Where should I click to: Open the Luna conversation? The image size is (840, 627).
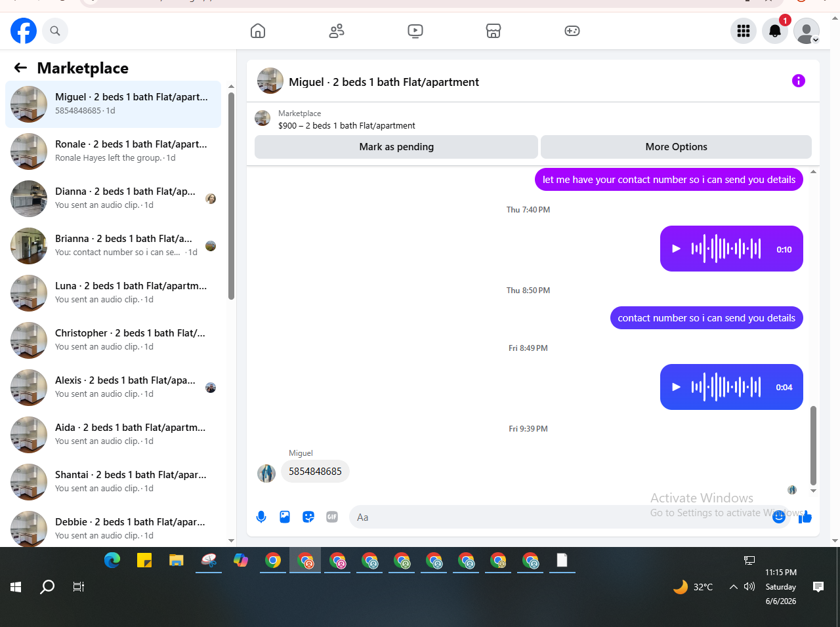point(113,293)
